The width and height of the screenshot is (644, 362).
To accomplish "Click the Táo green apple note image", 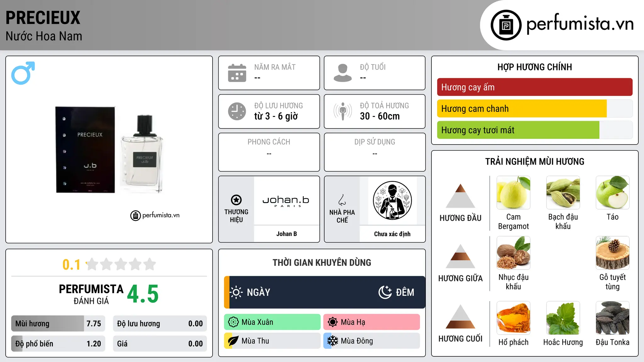I will (613, 193).
